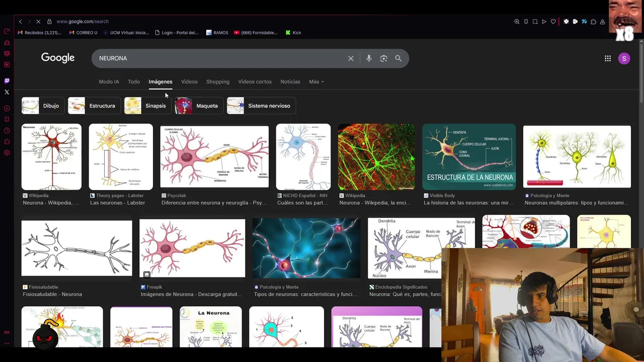This screenshot has height=362, width=644.
Task: Open X (Twitter) from the sidebar
Action: click(x=7, y=92)
